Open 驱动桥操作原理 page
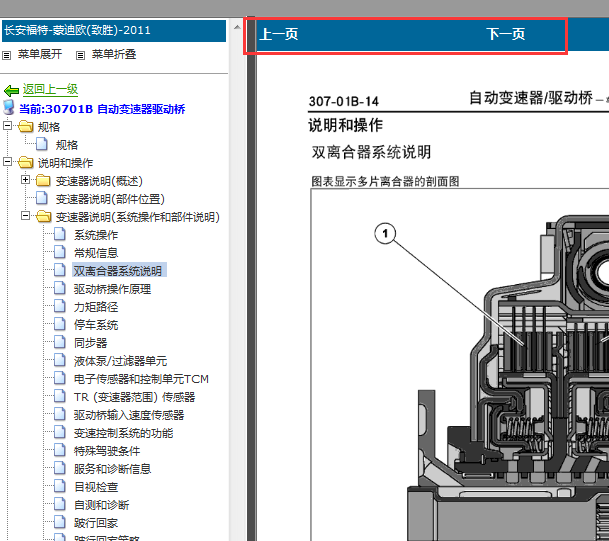 (x=113, y=289)
